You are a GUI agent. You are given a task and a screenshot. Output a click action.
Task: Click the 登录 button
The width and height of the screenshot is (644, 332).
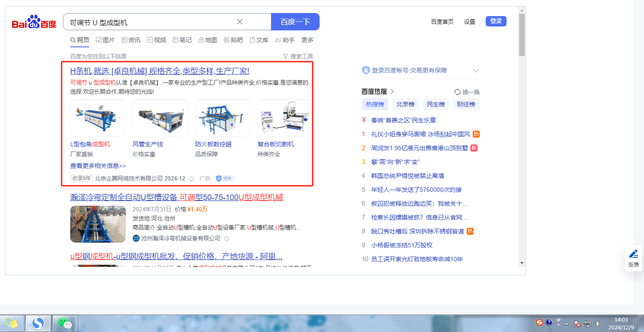coord(496,21)
